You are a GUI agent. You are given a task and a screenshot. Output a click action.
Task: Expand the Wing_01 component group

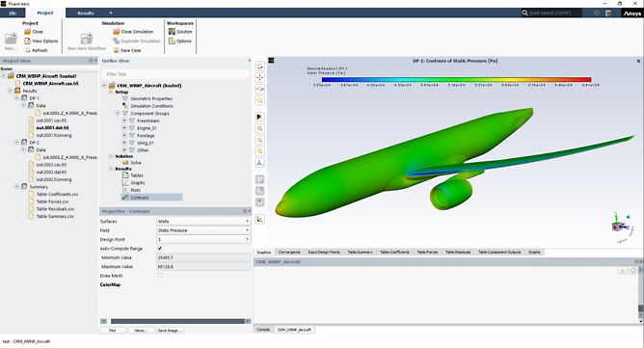click(124, 143)
